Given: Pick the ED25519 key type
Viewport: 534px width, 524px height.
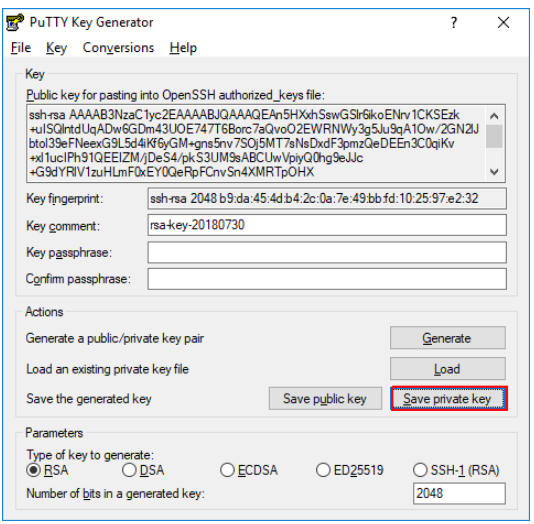Looking at the screenshot, I should (349, 470).
